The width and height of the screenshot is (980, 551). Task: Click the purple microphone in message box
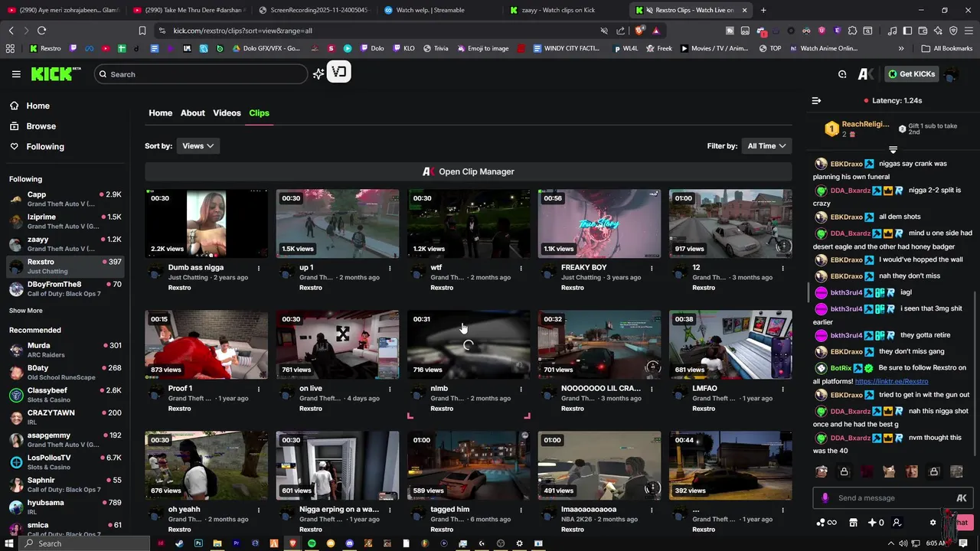pos(825,498)
